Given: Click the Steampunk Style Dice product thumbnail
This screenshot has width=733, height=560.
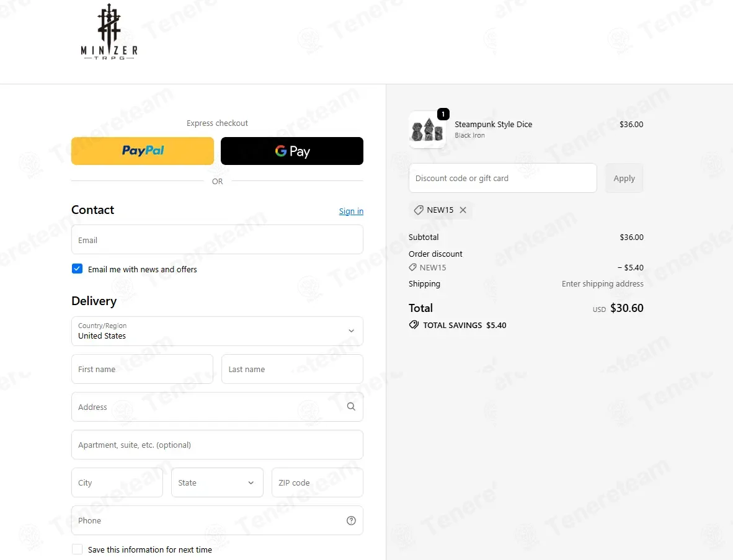Looking at the screenshot, I should (427, 130).
